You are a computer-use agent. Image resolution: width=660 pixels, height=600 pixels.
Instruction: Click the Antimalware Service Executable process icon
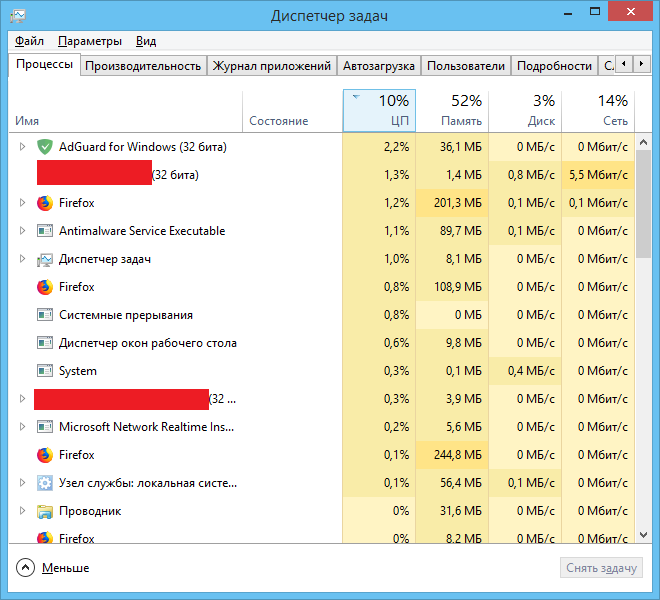pos(45,231)
